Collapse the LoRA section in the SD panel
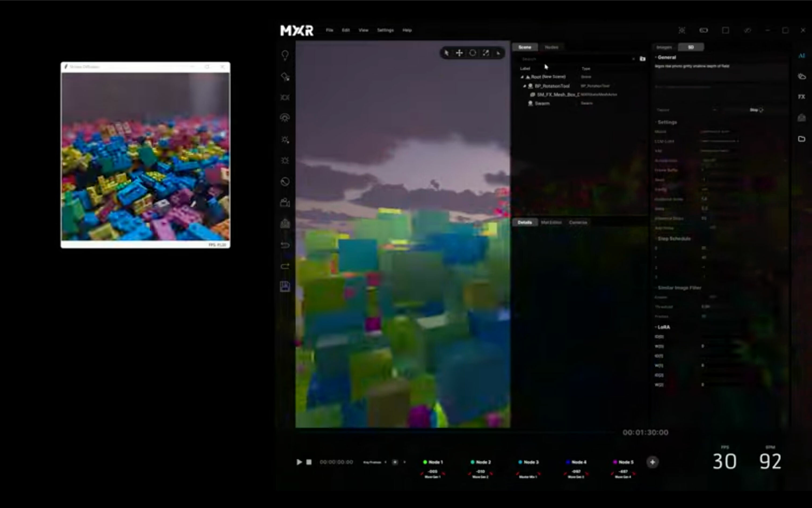Image resolution: width=812 pixels, height=508 pixels. 656,327
